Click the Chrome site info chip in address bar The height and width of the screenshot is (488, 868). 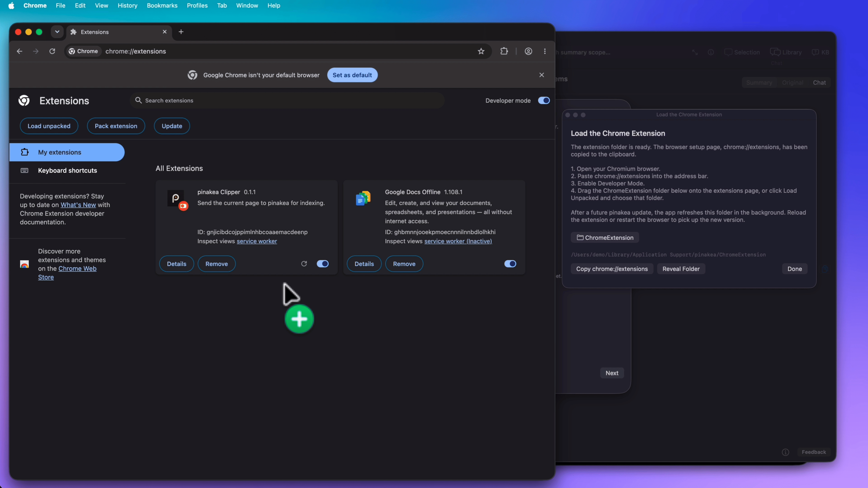83,51
